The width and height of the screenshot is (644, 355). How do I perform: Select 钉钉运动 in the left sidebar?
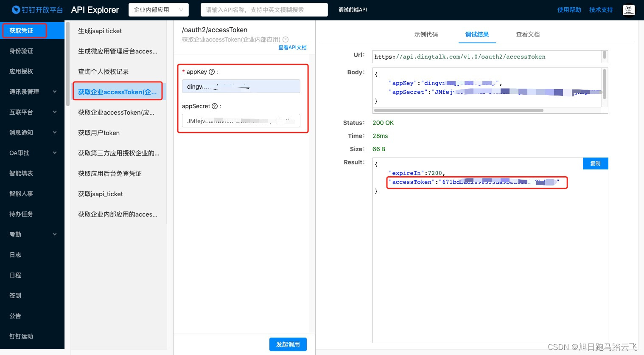pos(32,336)
